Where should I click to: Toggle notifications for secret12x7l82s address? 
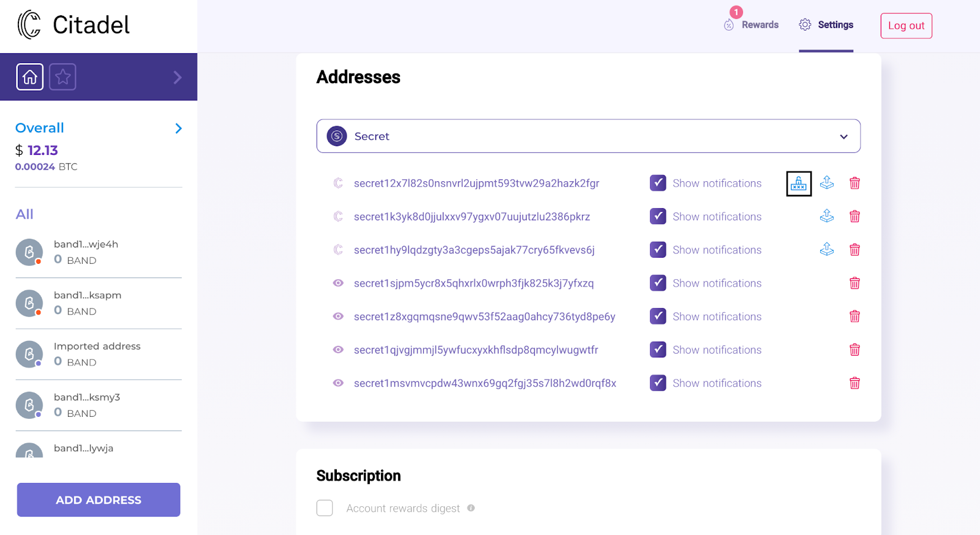point(658,183)
